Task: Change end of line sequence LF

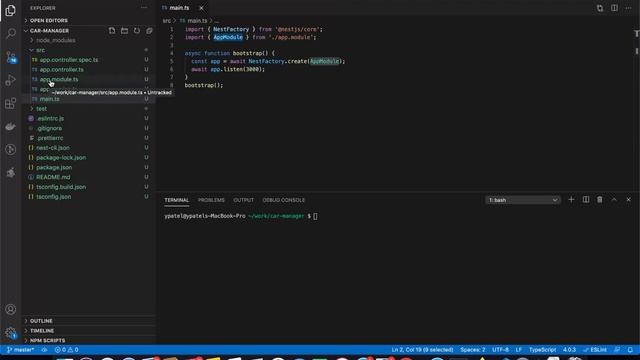Action: pyautogui.click(x=518, y=350)
